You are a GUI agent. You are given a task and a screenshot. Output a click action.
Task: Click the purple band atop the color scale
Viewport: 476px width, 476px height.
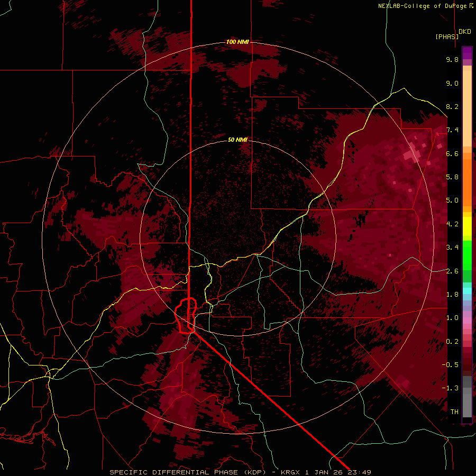pos(467,53)
